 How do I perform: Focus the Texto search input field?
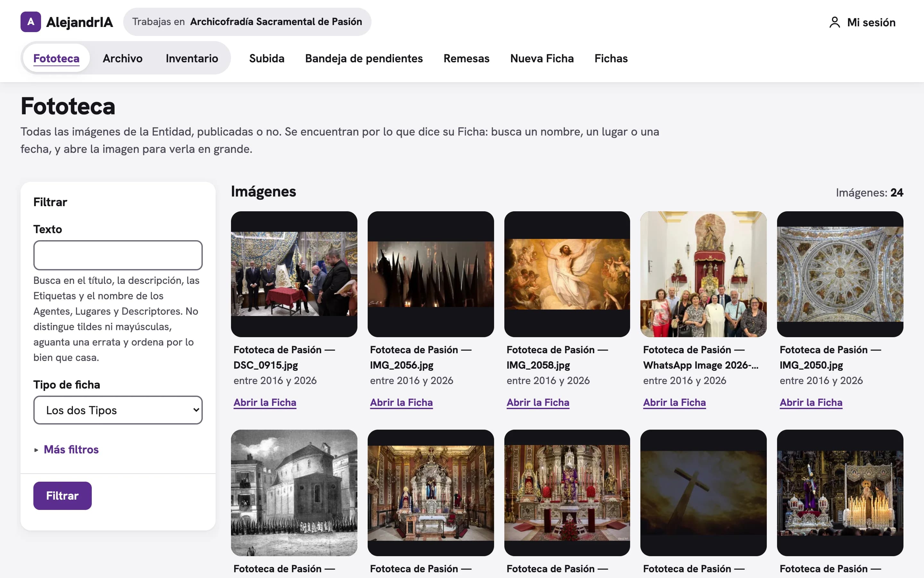click(118, 255)
